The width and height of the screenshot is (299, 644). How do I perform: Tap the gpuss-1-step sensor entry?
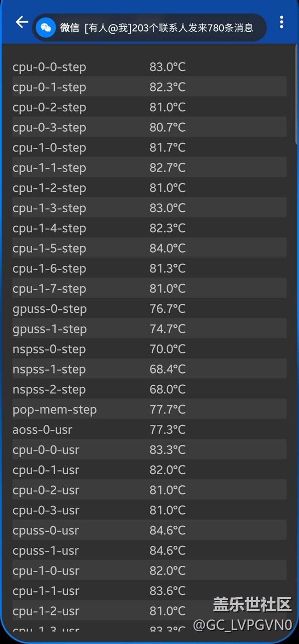[149, 329]
